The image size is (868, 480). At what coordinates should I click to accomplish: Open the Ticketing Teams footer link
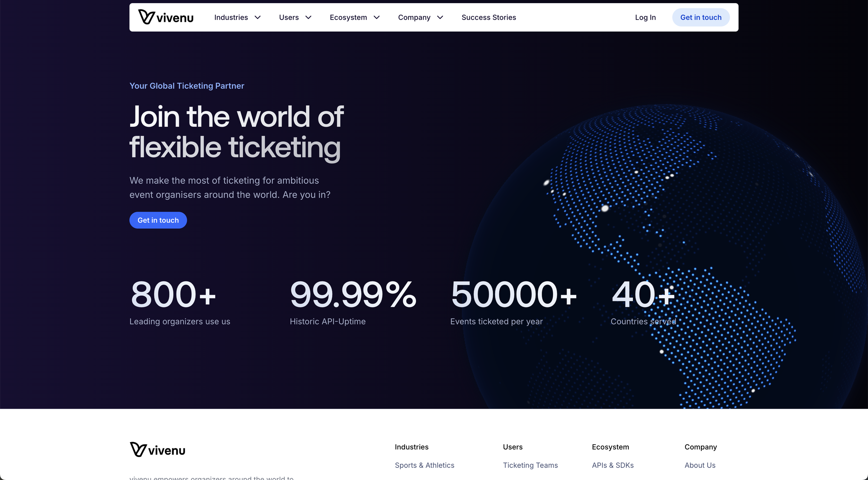point(530,465)
